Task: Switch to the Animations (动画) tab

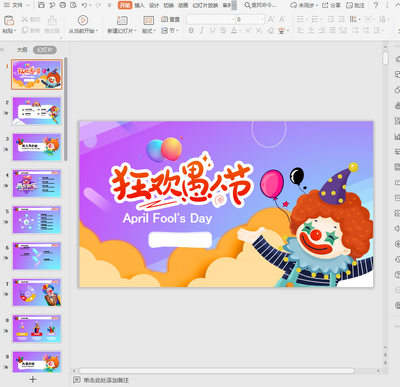Action: (183, 5)
